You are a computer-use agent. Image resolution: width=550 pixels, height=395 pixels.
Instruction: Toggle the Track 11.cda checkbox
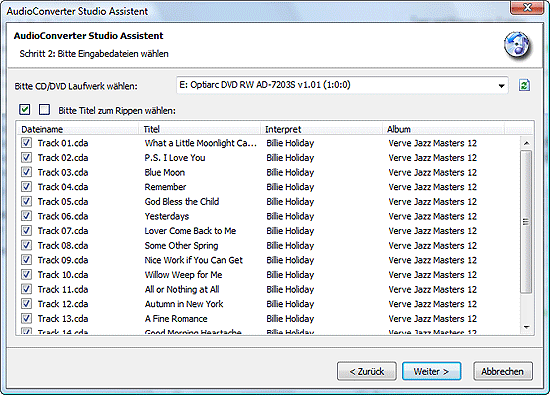click(x=26, y=289)
